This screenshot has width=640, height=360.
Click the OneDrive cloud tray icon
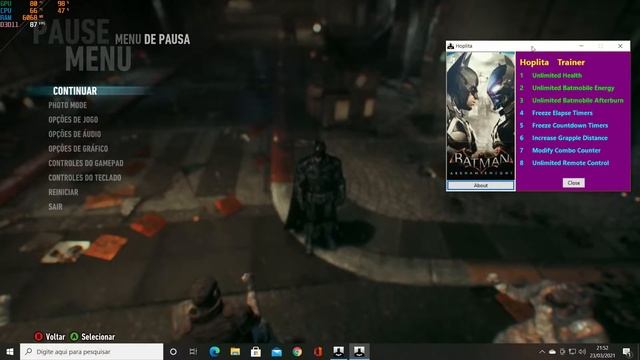coord(552,351)
